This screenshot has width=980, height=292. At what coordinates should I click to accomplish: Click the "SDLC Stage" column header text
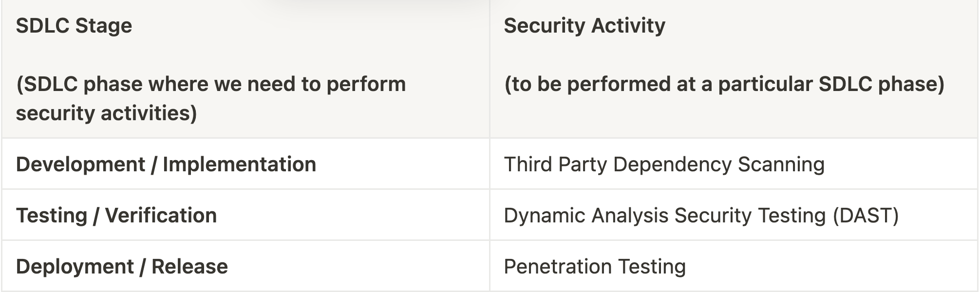click(74, 25)
